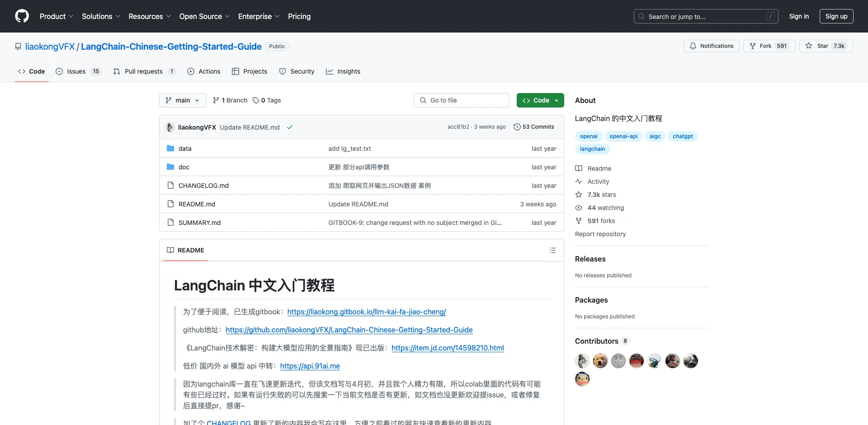Viewport: 868px width, 425px height.
Task: Open the dog avatar contributor
Action: point(600,361)
